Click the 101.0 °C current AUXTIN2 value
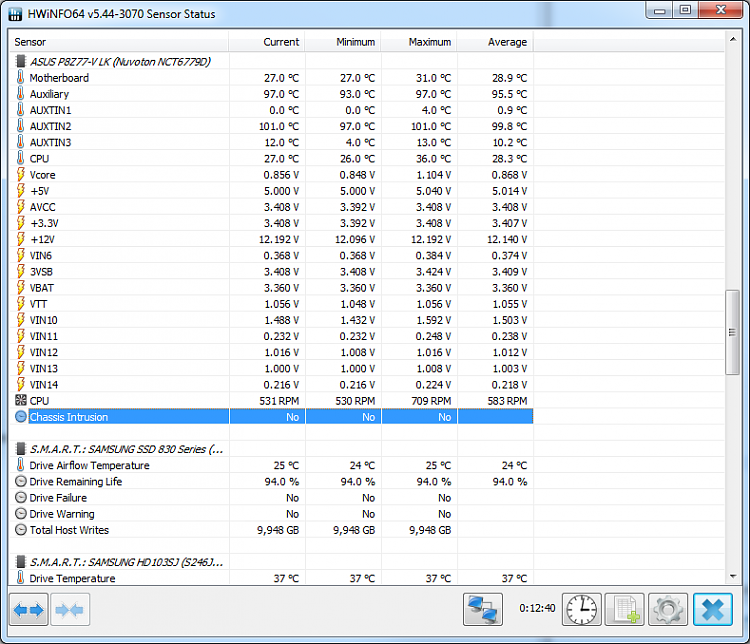 click(x=279, y=126)
